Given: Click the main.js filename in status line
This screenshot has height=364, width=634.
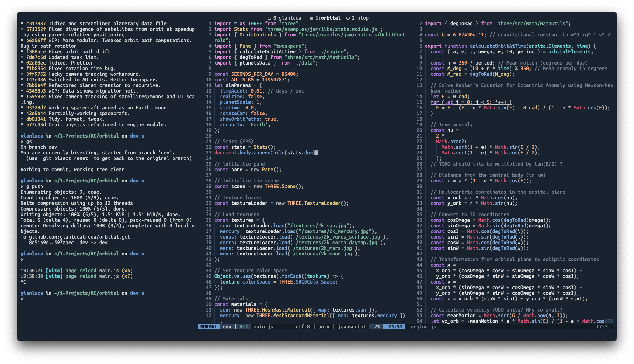Looking at the screenshot, I should [263, 327].
